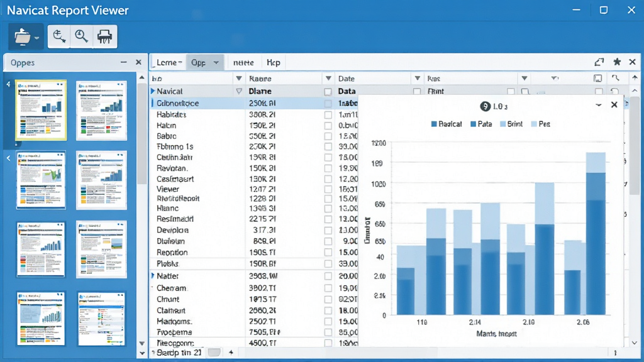This screenshot has width=644, height=362.
Task: Open the filter funnel in the Navicat row
Action: pos(238,91)
